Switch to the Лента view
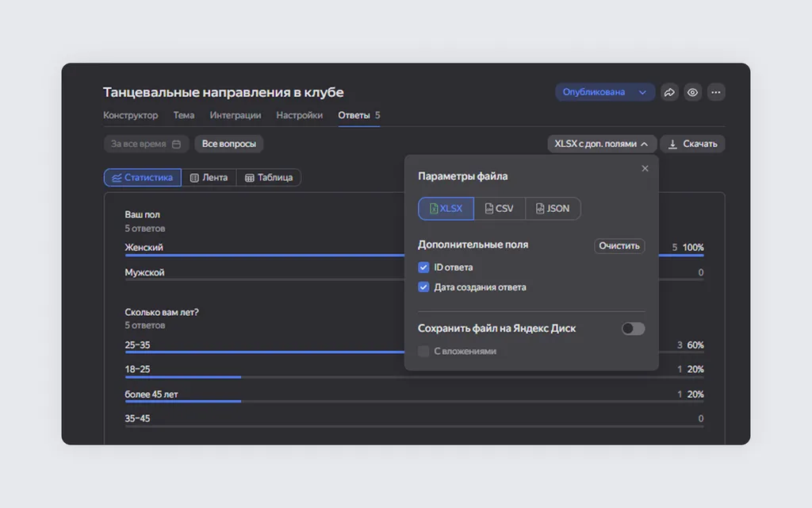The height and width of the screenshot is (508, 812). coord(209,177)
